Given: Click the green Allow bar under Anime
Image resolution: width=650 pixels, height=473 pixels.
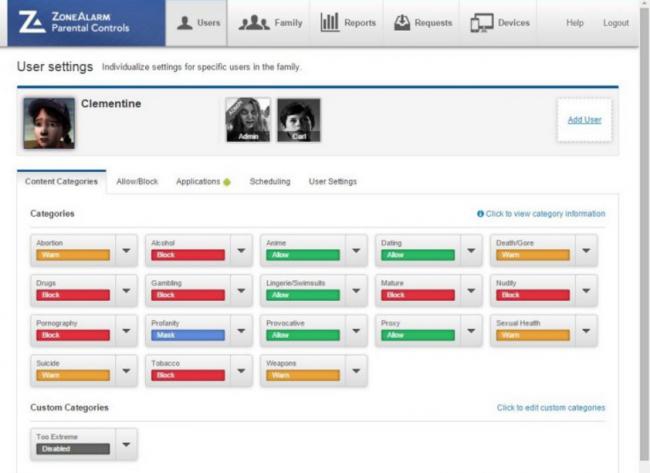Looking at the screenshot, I should point(303,255).
